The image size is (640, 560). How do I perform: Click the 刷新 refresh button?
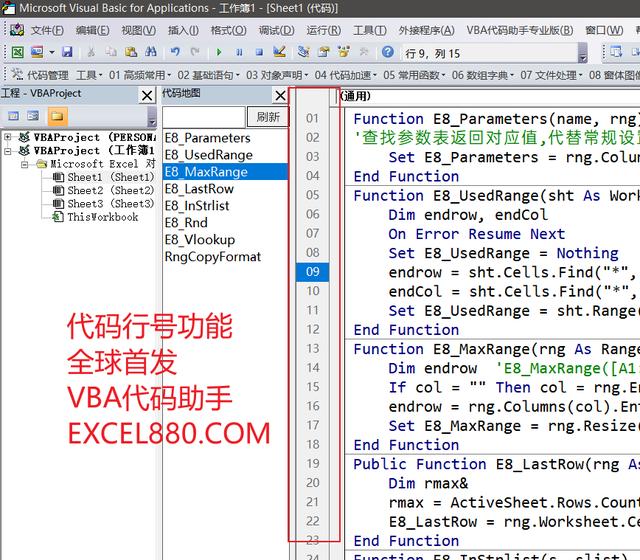click(268, 117)
